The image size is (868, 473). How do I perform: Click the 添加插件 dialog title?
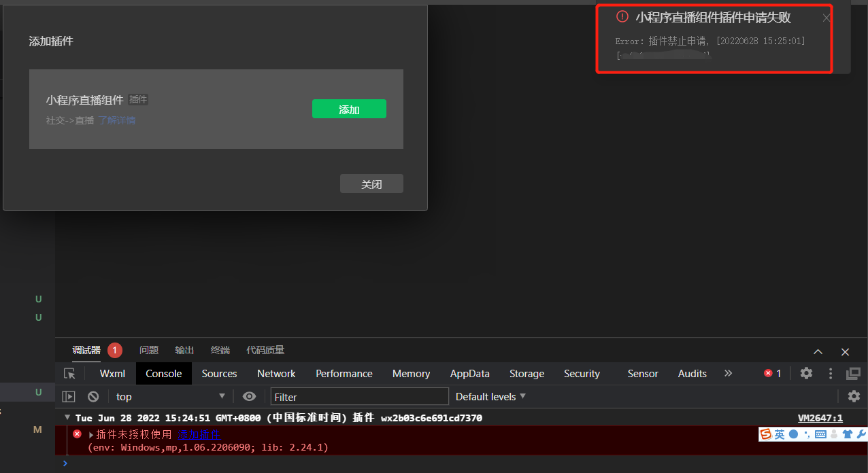pyautogui.click(x=51, y=41)
